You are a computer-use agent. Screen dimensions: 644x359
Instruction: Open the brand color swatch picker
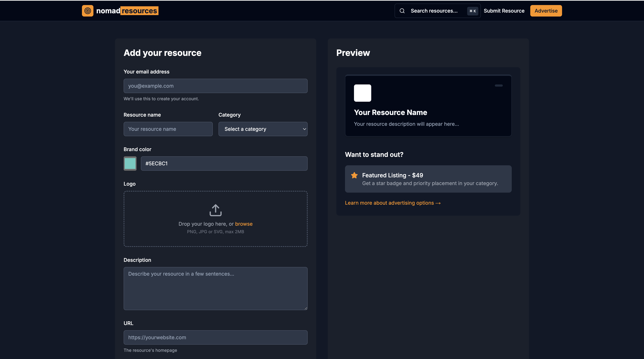(130, 164)
